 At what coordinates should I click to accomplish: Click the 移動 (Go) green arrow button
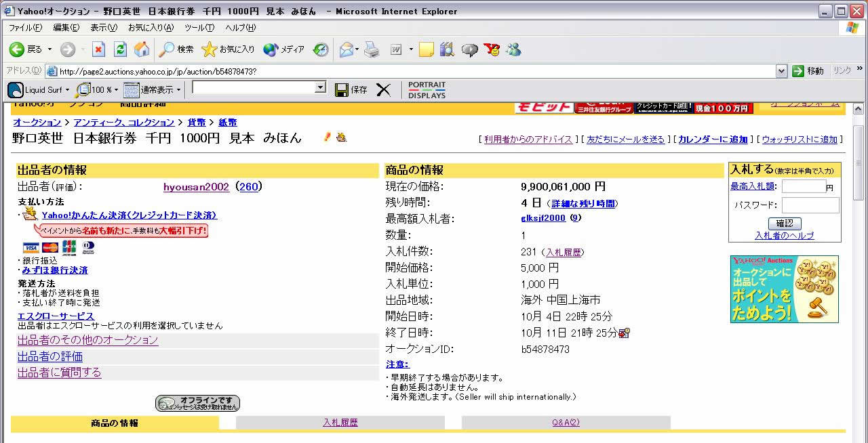[x=808, y=70]
